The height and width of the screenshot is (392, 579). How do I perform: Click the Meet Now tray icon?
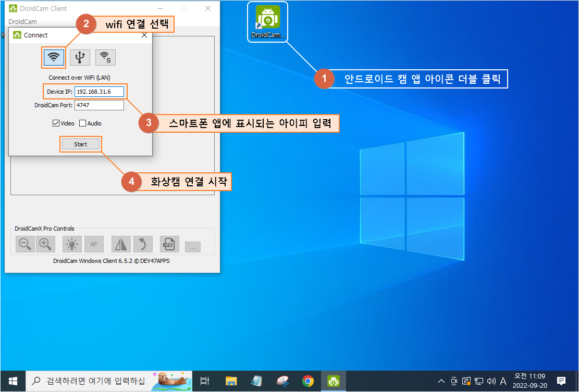(x=454, y=381)
